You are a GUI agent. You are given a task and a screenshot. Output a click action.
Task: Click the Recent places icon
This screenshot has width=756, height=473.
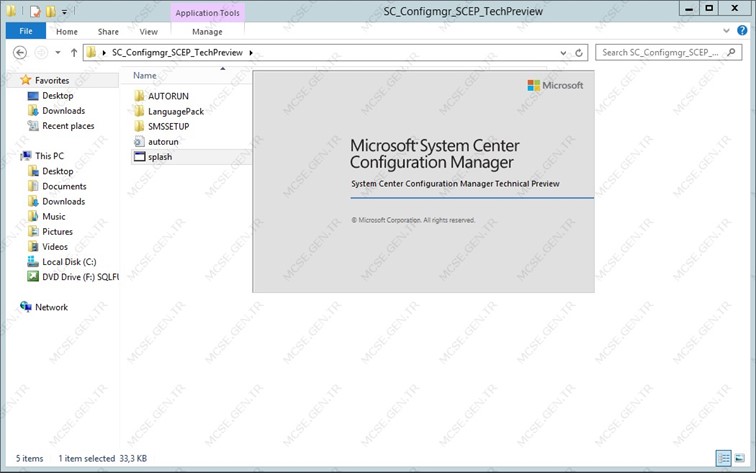pos(33,126)
